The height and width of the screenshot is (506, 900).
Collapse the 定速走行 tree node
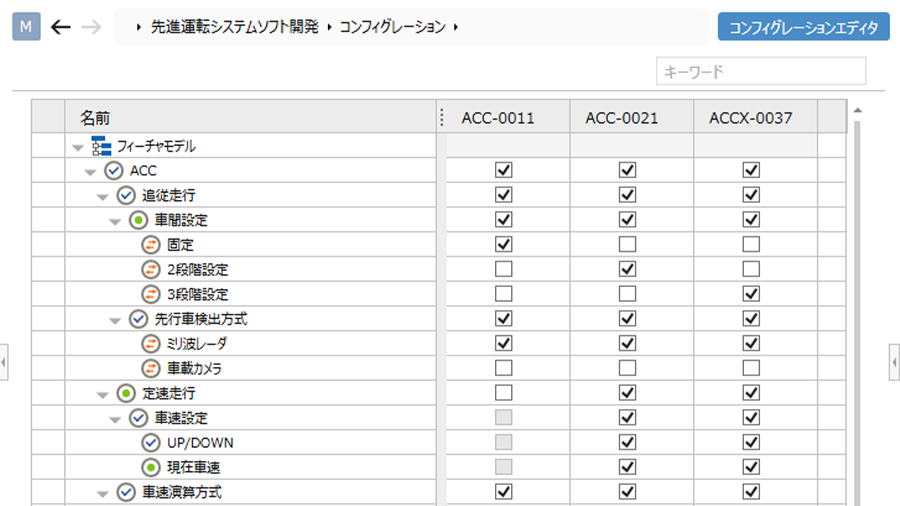point(102,393)
